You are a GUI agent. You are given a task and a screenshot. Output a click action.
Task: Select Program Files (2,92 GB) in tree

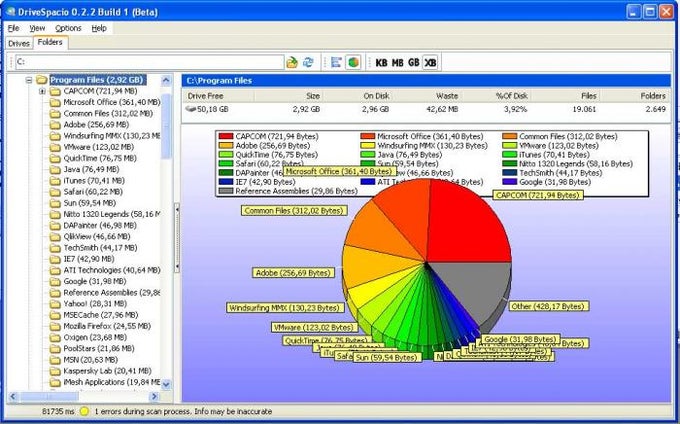click(x=97, y=80)
